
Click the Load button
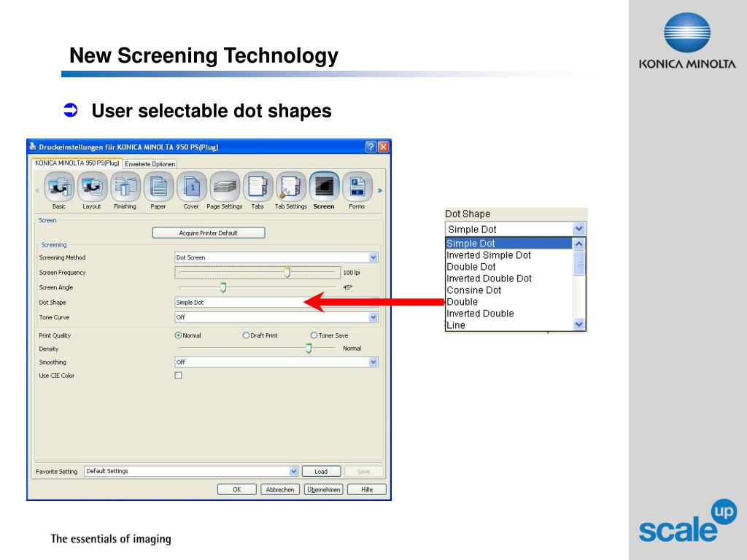coord(321,472)
